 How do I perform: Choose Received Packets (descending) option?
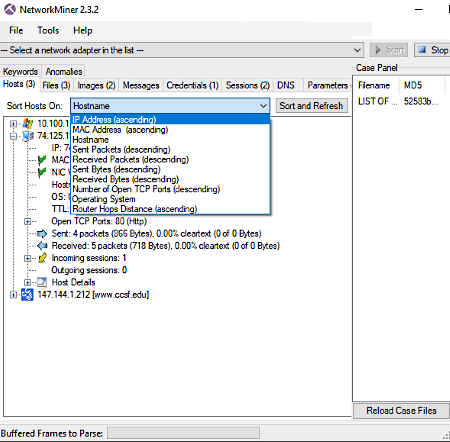coord(170,159)
